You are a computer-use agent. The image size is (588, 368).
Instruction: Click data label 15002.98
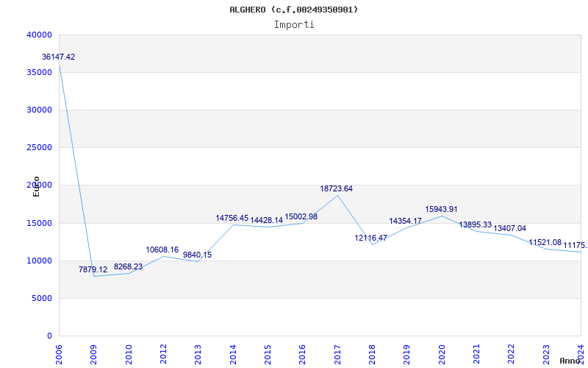tap(301, 216)
